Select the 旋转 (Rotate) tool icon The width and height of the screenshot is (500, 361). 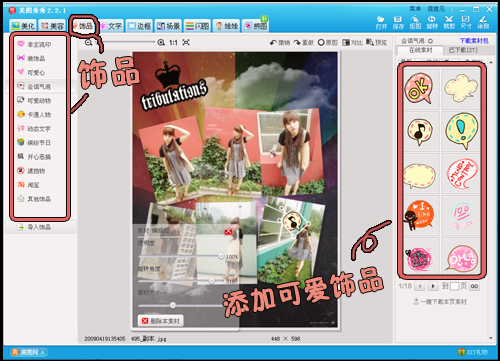432,22
